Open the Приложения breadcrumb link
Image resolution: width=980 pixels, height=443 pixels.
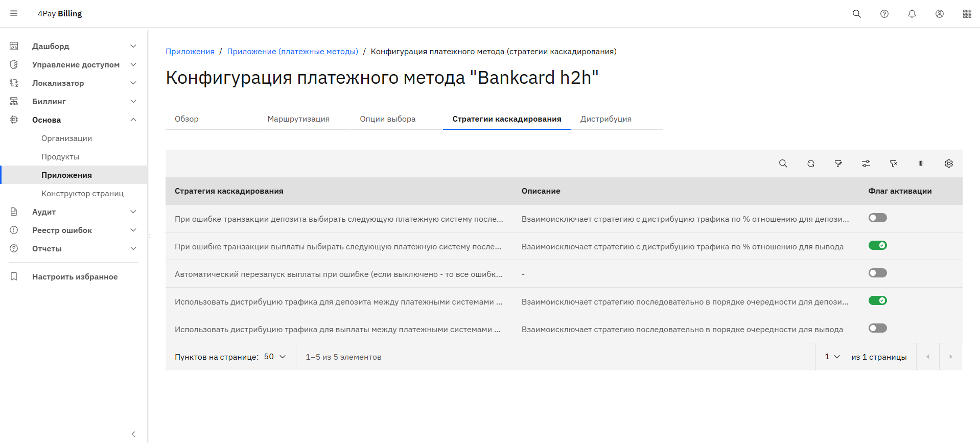click(190, 52)
